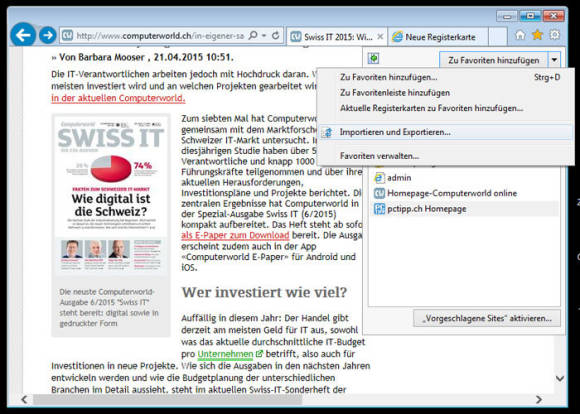Viewport: 580px width, 414px height.
Task: Open the Swiss IT magazine cover image
Action: (x=111, y=195)
